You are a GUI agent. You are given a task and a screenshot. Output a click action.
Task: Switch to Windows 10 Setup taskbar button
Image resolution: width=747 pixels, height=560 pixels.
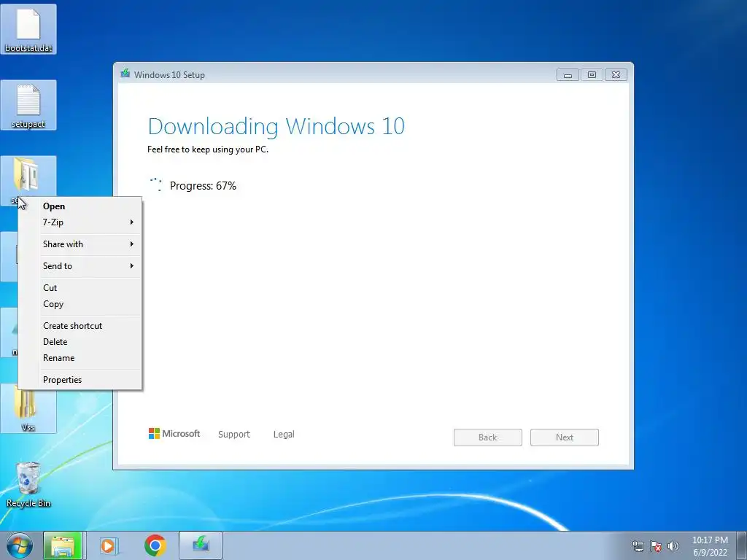201,545
